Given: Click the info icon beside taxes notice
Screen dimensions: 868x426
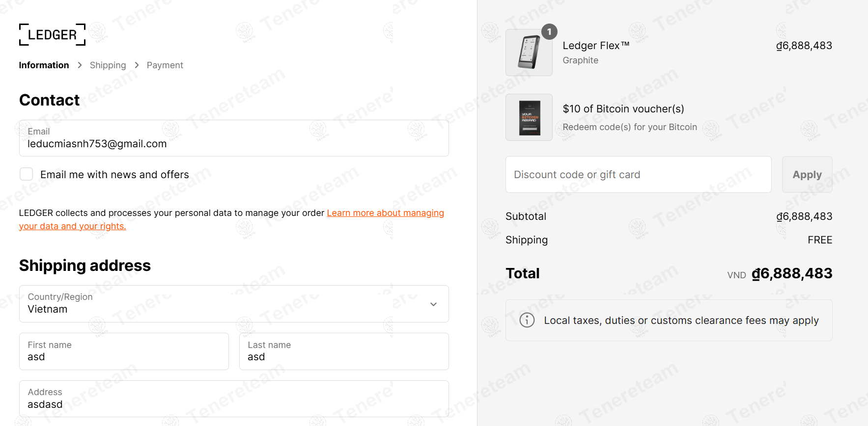Looking at the screenshot, I should pos(527,320).
